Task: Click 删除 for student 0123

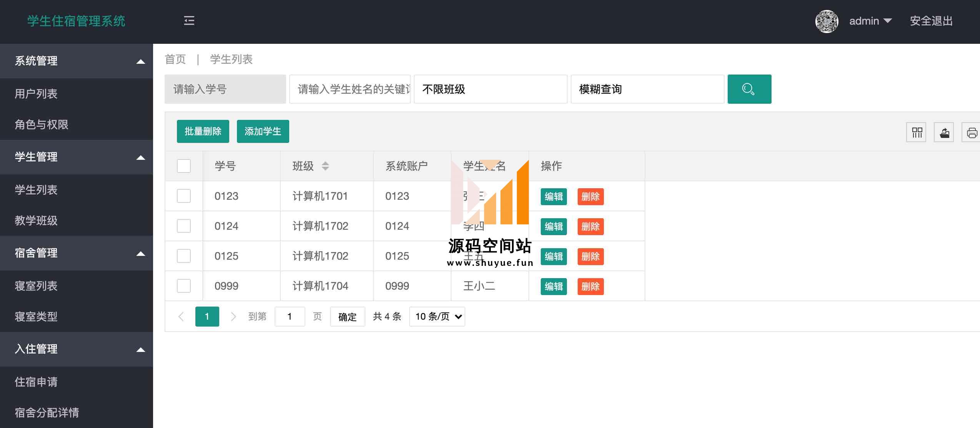Action: [591, 197]
